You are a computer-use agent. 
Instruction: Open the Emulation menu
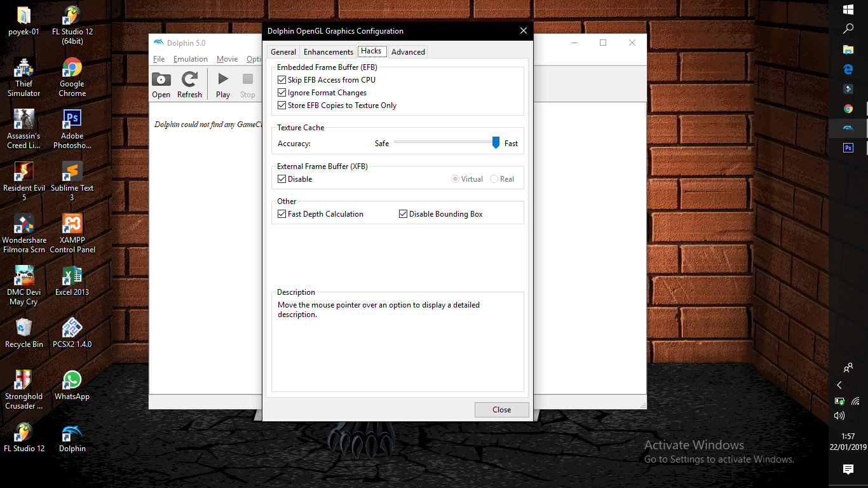[x=191, y=59]
